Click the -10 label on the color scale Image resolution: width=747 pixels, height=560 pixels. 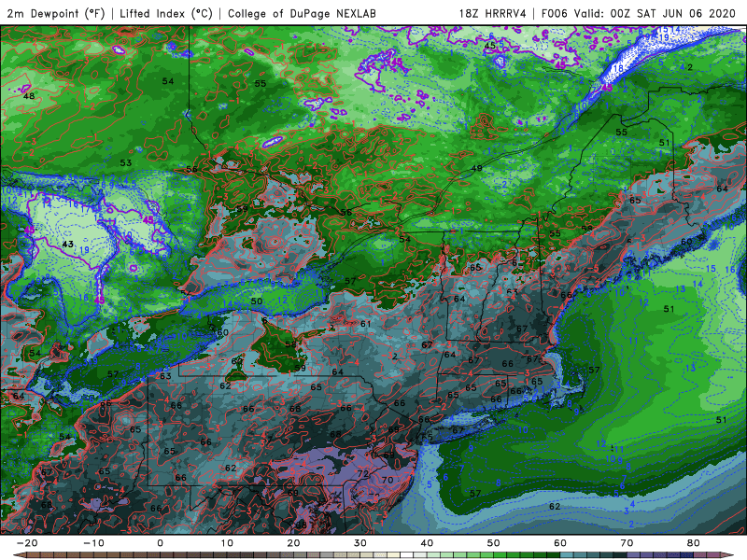pos(93,543)
